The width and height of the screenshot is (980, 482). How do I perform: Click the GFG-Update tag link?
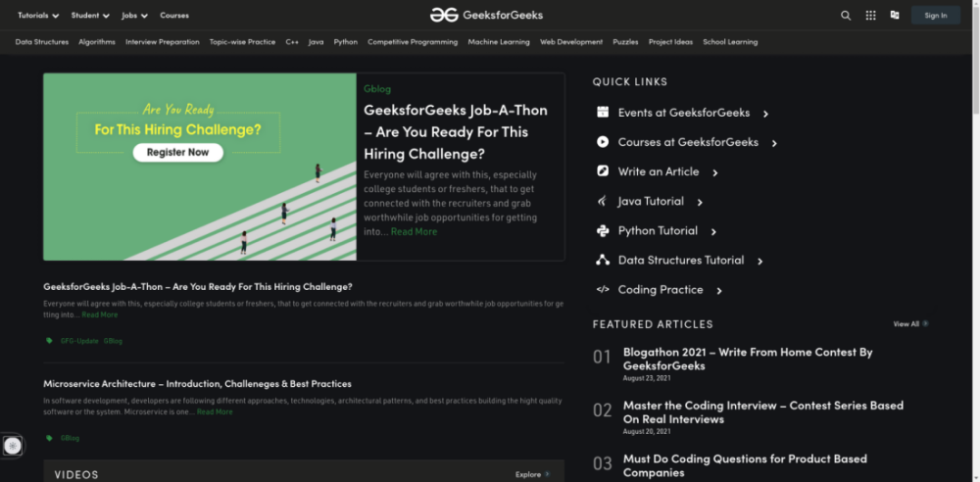coord(79,341)
